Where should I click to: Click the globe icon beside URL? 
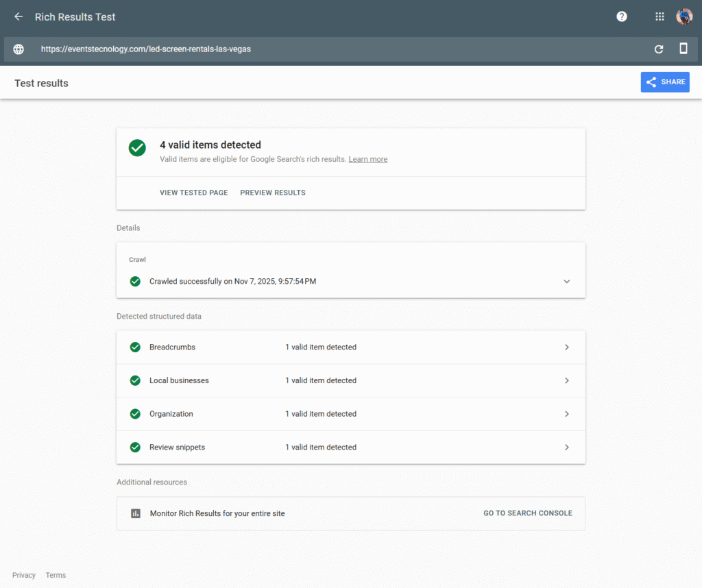(x=19, y=49)
